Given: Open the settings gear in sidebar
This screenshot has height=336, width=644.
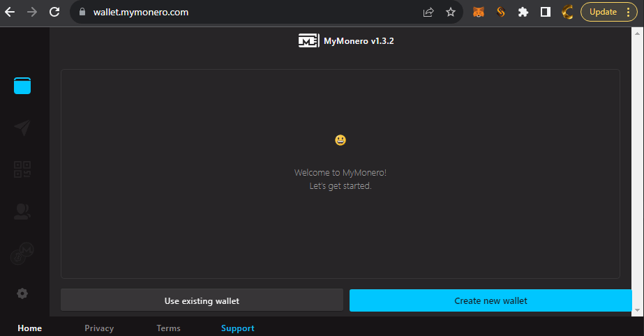Looking at the screenshot, I should (x=22, y=293).
